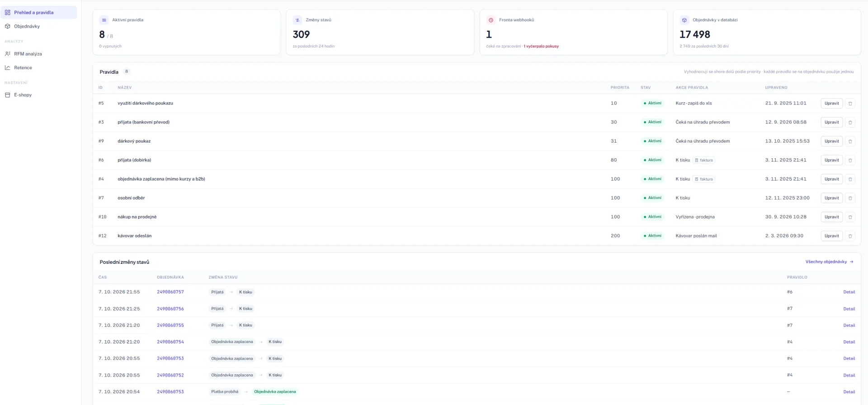Click trash icon for osobní odběr rule
This screenshot has height=405, width=868.
point(850,198)
